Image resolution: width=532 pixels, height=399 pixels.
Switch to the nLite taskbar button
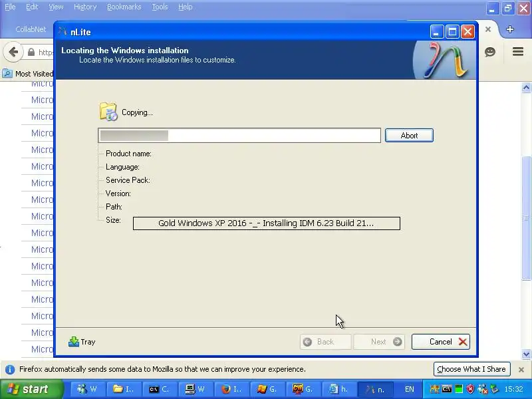375,389
